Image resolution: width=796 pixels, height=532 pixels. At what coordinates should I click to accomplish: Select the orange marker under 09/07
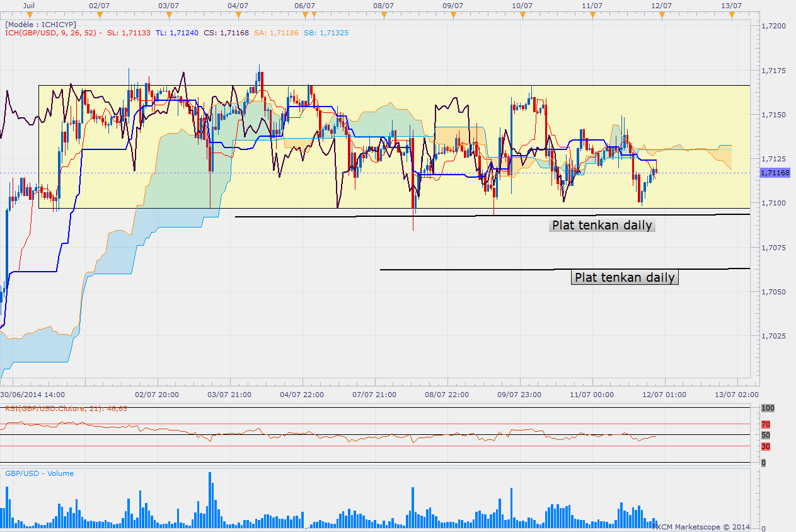453,14
